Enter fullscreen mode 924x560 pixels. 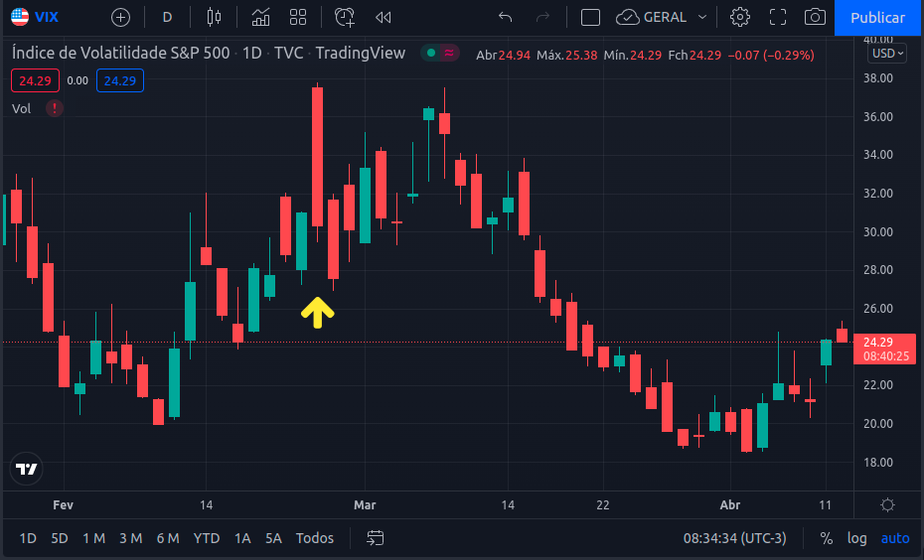778,18
